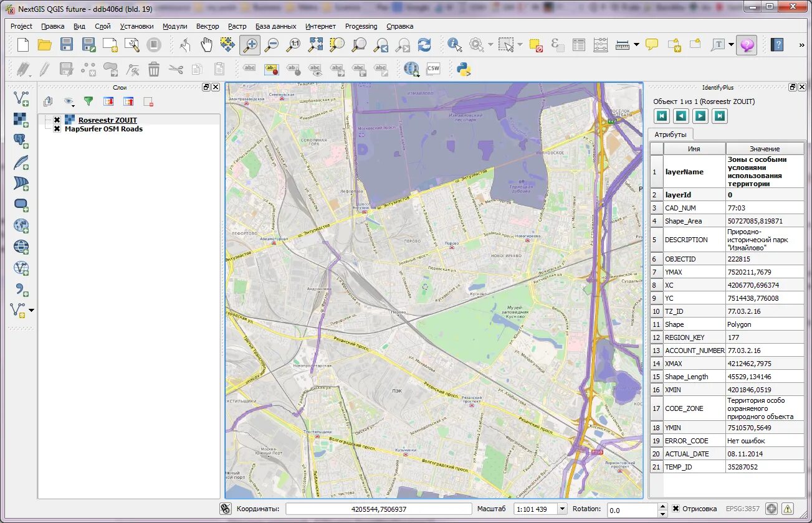
Task: Select the Measure ruler tool
Action: tap(623, 45)
